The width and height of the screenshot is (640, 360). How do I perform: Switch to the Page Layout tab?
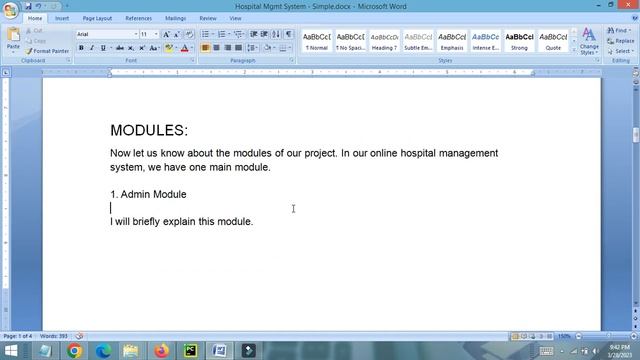(97, 18)
